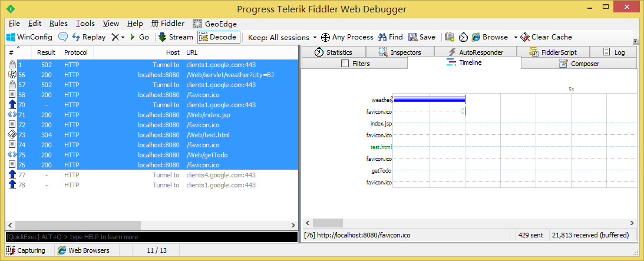
Task: Switch to the Log tab
Action: [614, 52]
